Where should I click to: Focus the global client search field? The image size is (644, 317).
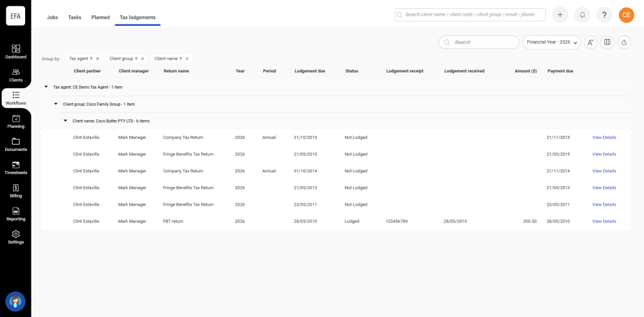pos(470,15)
